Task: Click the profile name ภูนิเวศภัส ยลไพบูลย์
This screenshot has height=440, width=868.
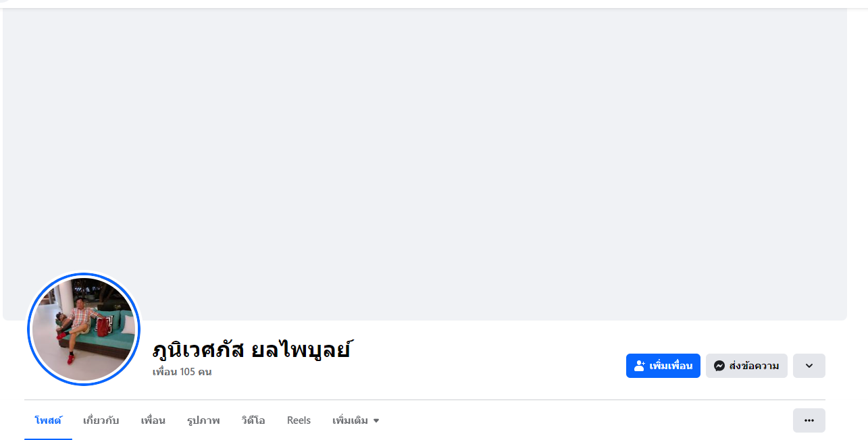Action: click(x=251, y=350)
